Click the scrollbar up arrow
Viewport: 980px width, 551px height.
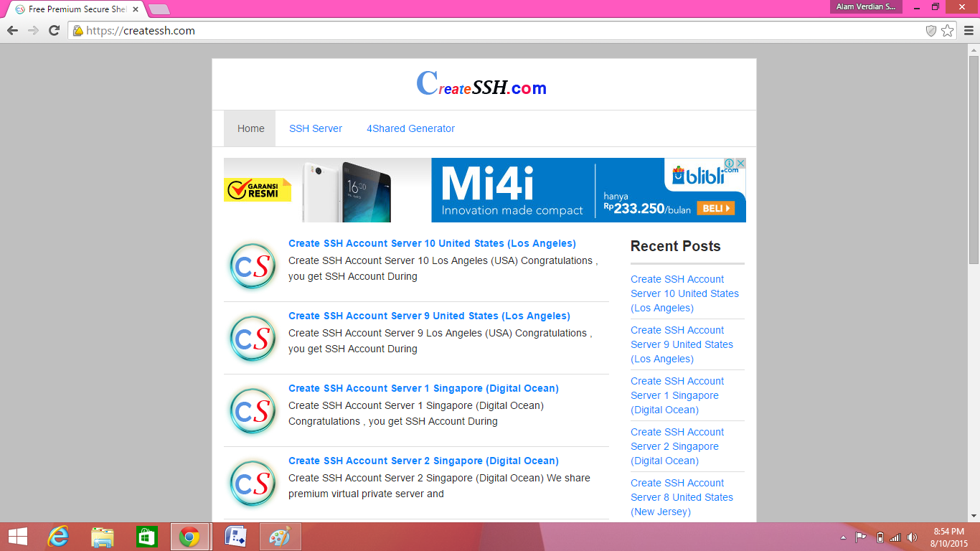(x=974, y=49)
